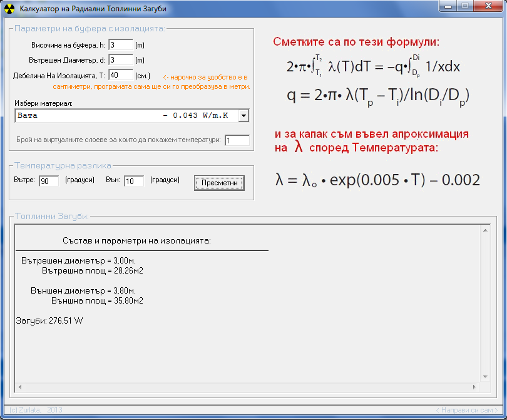Image resolution: width=507 pixels, height=420 pixels.
Task: Click the results scrollbar down arrow
Action: tap(485, 377)
